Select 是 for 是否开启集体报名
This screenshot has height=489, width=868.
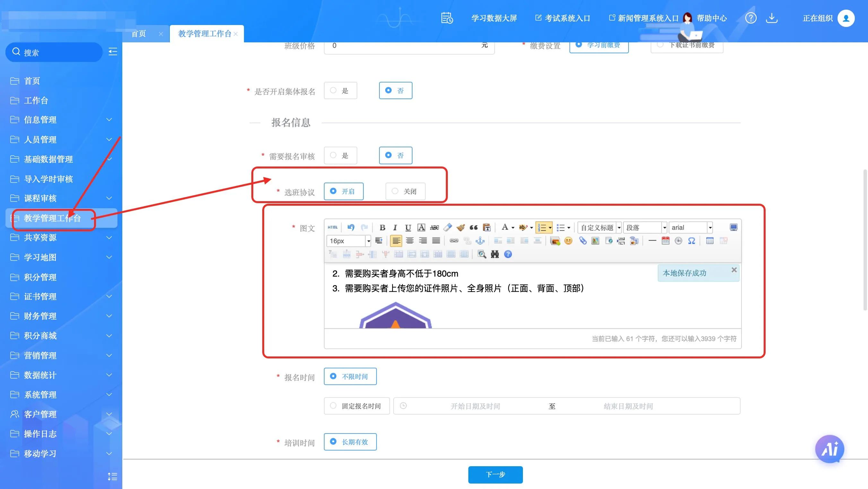340,90
